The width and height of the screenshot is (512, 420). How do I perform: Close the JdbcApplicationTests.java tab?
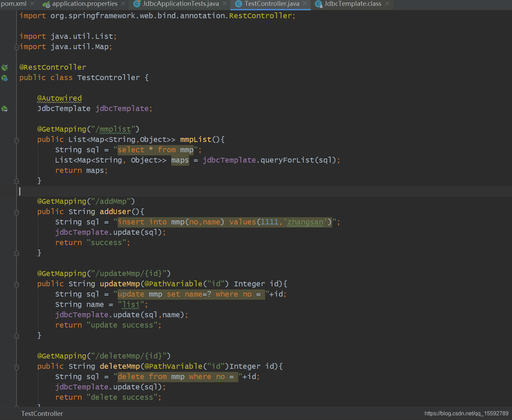coord(225,3)
